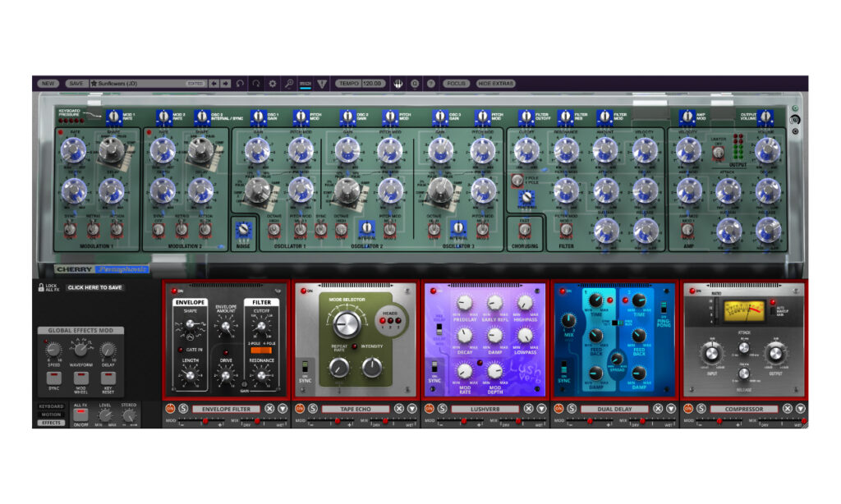841x504 pixels.
Task: Open the Envelope Filter name selector
Action: click(226, 409)
